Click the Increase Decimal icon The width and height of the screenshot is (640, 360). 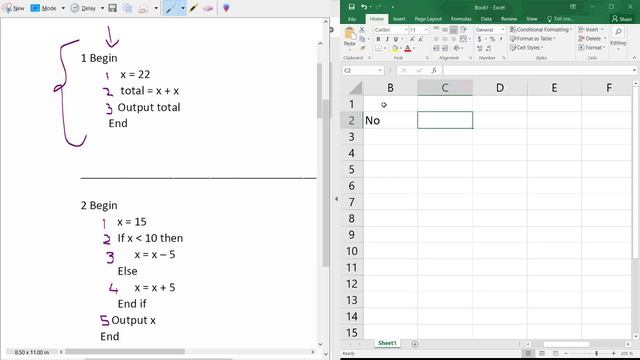pyautogui.click(x=480, y=49)
